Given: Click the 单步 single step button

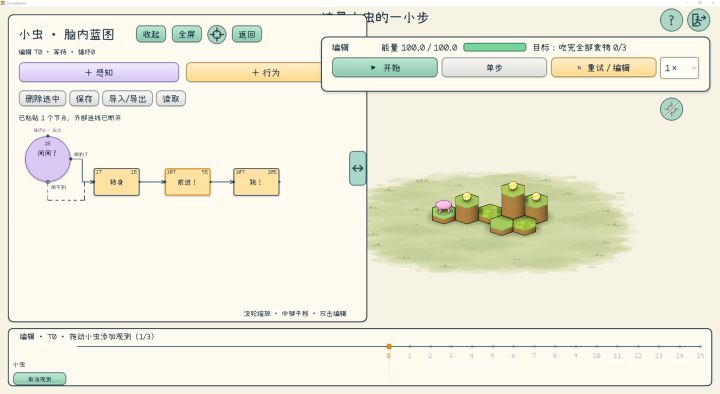Looking at the screenshot, I should [494, 68].
